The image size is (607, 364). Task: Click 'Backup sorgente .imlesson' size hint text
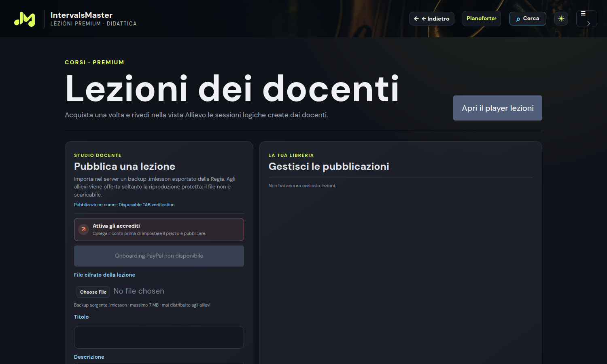[x=142, y=305]
